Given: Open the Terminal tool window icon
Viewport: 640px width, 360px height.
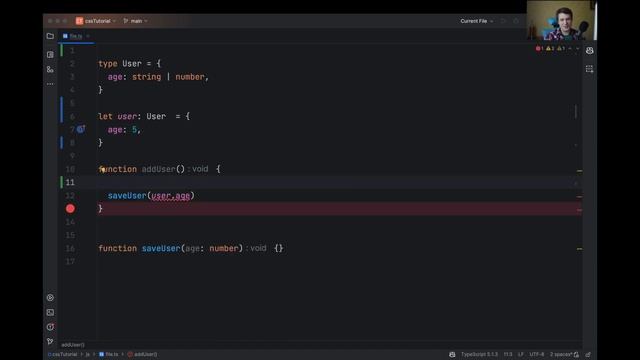Looking at the screenshot, I should click(x=50, y=312).
